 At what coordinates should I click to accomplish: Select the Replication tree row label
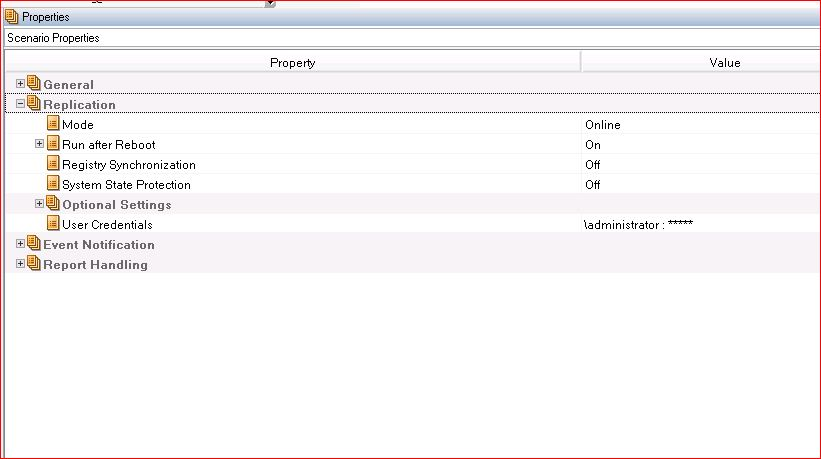[79, 105]
